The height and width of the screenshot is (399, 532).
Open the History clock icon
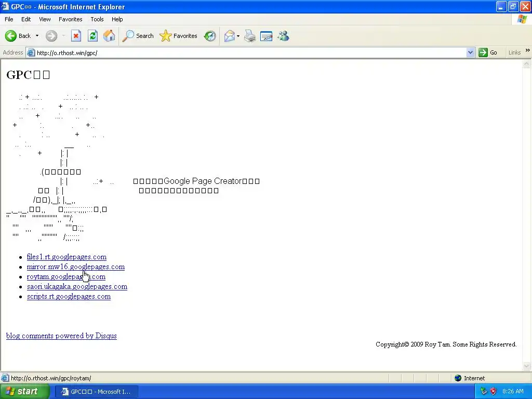[210, 36]
